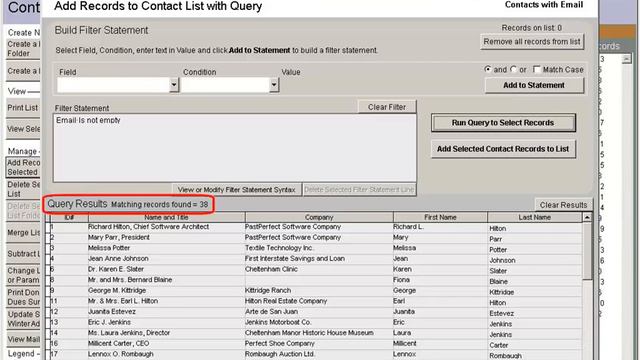Select the 'or' radio button
This screenshot has height=360, width=640.
[x=513, y=69]
